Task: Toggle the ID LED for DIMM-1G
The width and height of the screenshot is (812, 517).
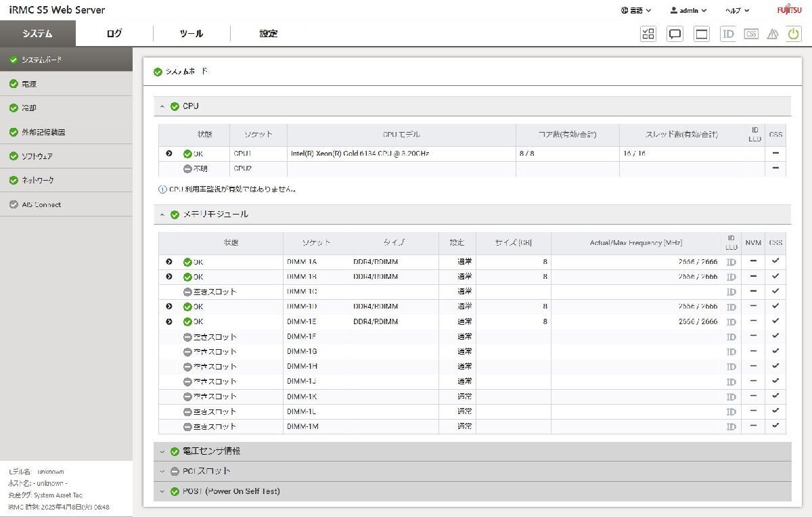Action: pos(731,351)
